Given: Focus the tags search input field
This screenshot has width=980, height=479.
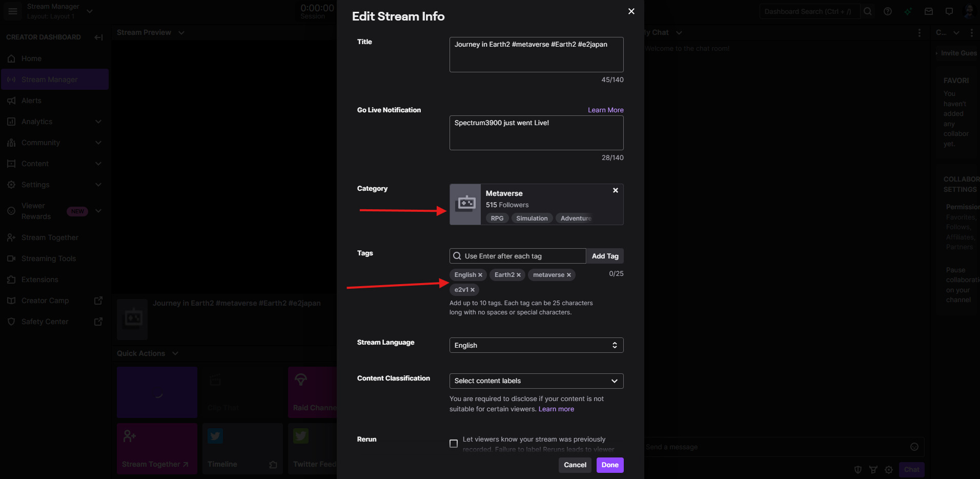Looking at the screenshot, I should coord(523,256).
